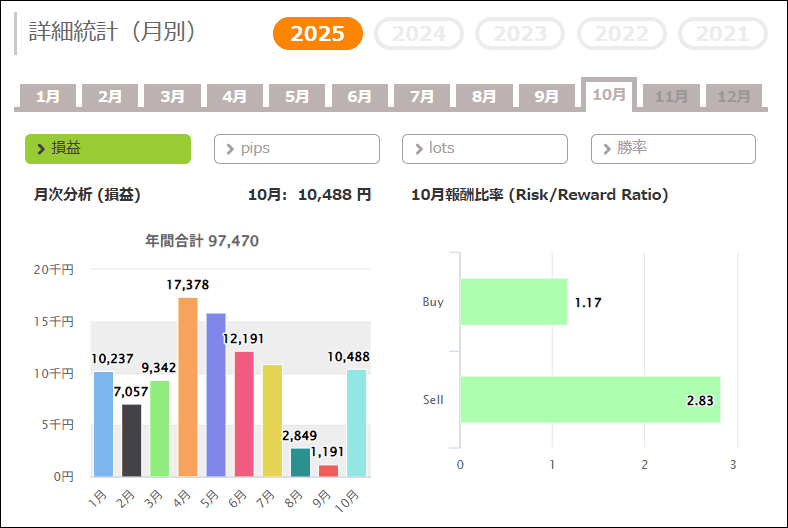Show the 勝率 win rate view
The height and width of the screenshot is (528, 788).
673,149
